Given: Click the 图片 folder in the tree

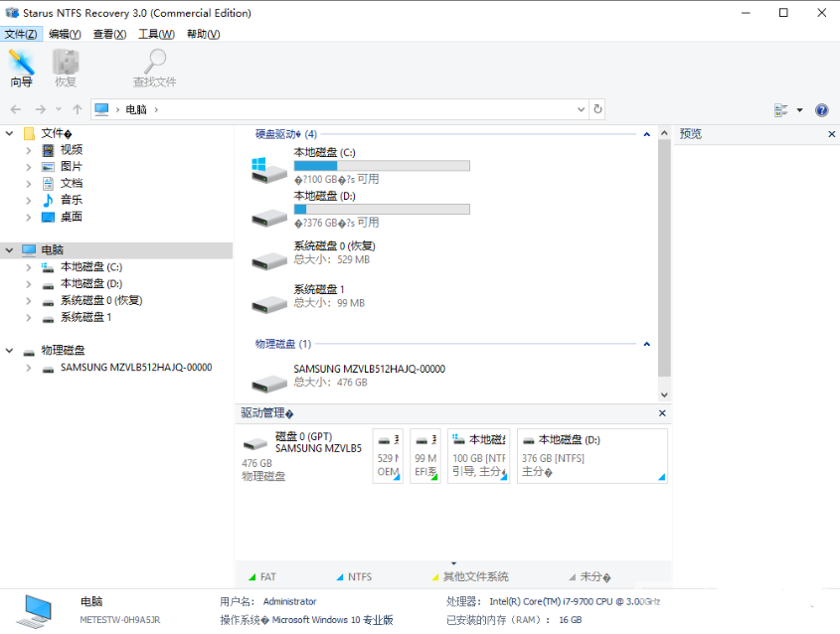Looking at the screenshot, I should [72, 167].
